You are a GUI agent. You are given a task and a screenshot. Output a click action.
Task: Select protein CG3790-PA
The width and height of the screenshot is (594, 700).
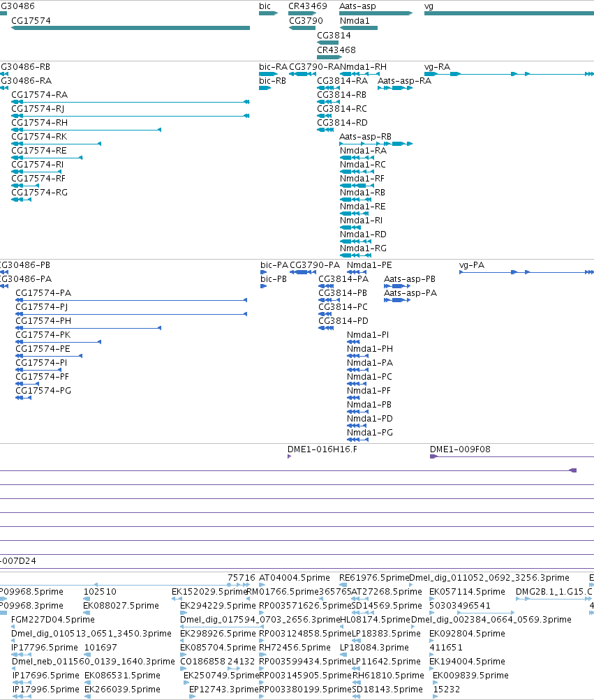(x=315, y=265)
